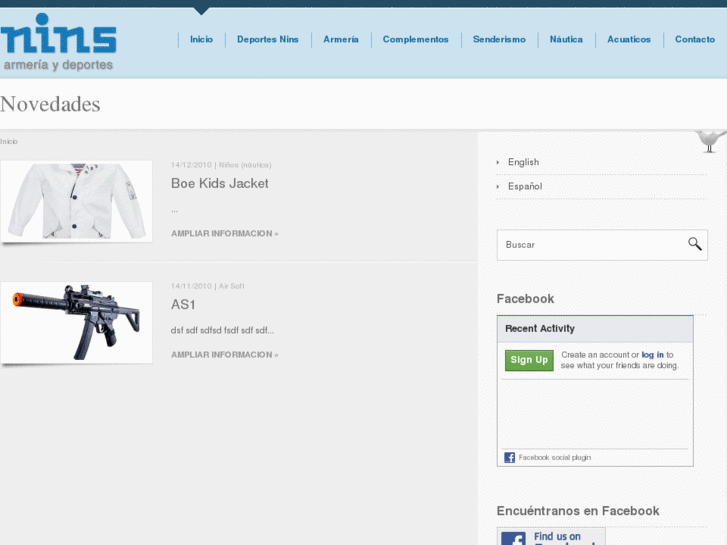Open the Boe Kids Jacket title link
The height and width of the screenshot is (545, 727).
(x=220, y=183)
